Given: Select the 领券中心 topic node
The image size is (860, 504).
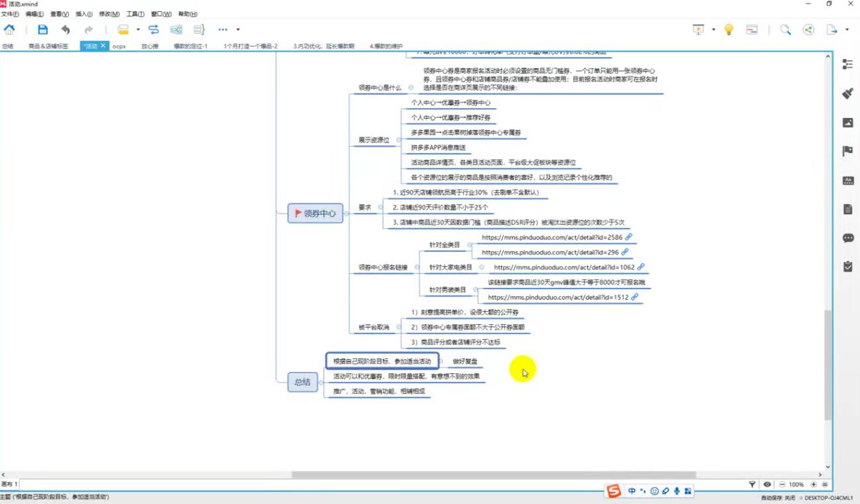Looking at the screenshot, I should coord(315,214).
